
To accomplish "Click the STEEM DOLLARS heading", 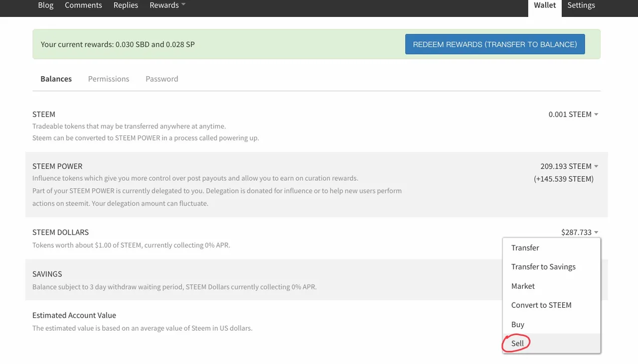I will (60, 232).
